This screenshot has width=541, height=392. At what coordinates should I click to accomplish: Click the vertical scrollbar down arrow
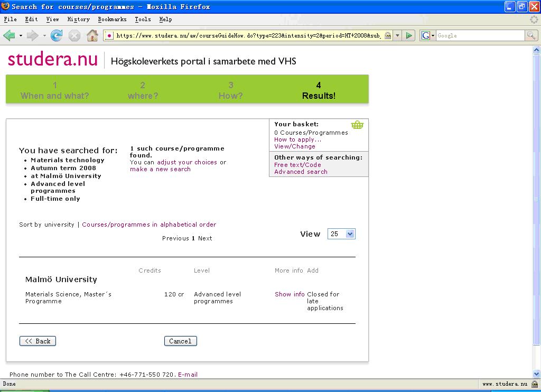537,374
